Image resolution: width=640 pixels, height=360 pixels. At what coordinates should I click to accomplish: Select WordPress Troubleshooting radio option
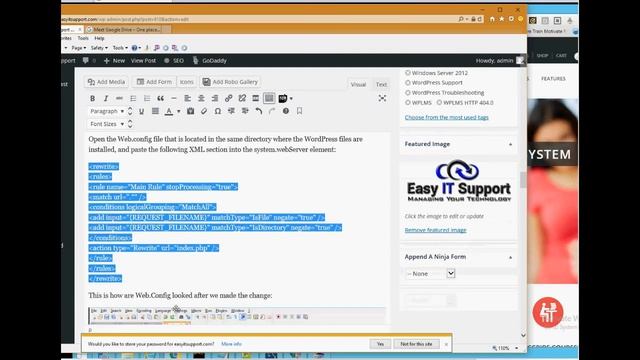(x=407, y=93)
